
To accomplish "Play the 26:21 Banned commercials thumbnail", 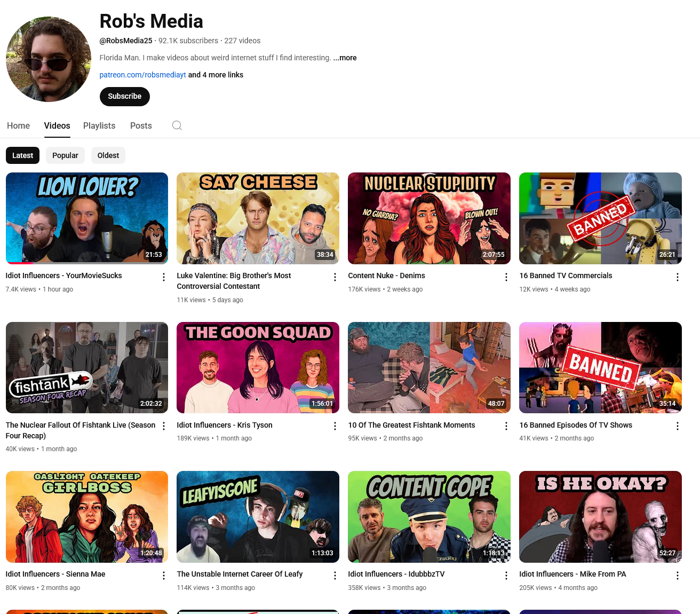I will click(x=601, y=218).
